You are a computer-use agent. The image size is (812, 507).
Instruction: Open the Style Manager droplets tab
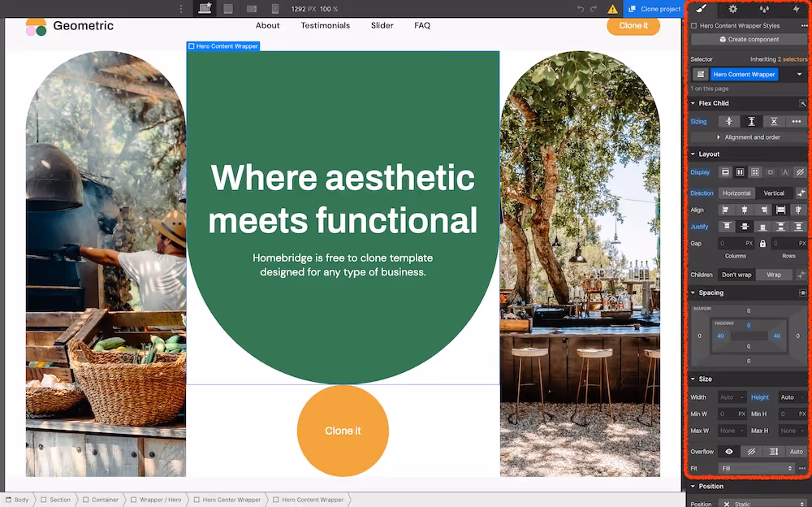[x=764, y=9]
